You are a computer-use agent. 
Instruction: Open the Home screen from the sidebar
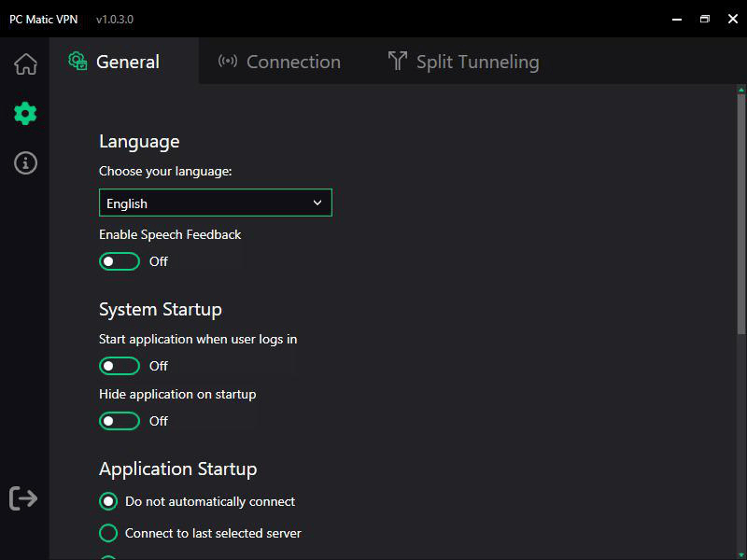(x=25, y=63)
